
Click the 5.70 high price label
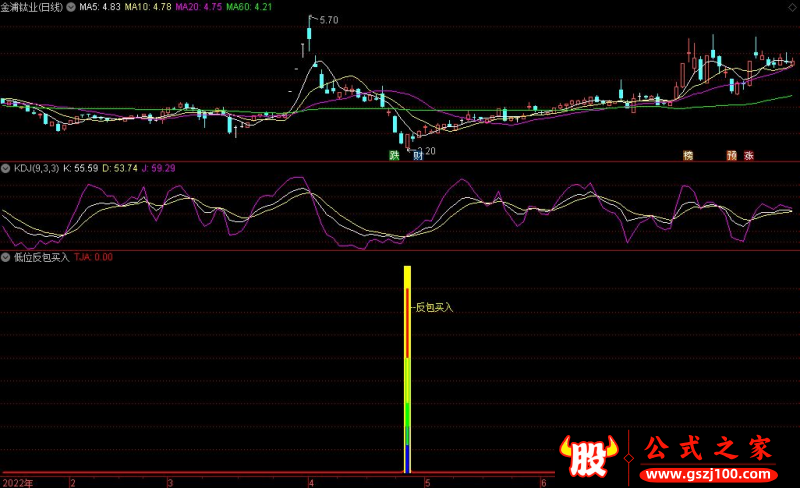329,20
